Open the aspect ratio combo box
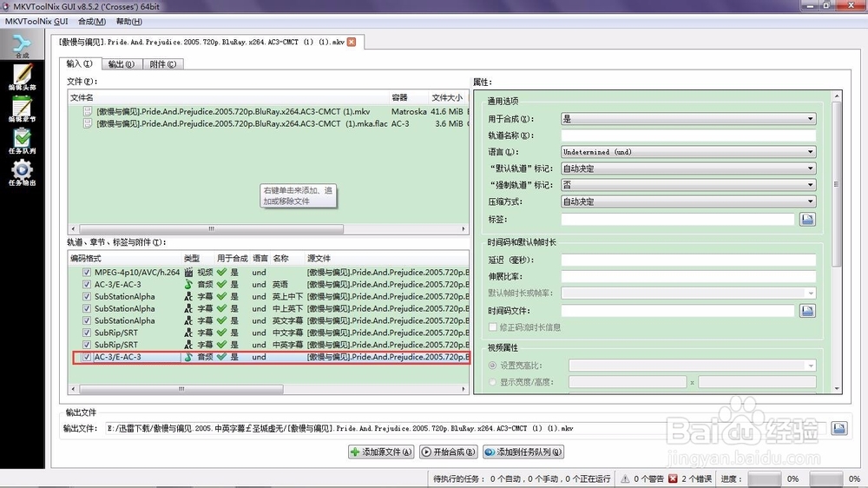The height and width of the screenshot is (488, 868). pos(692,366)
